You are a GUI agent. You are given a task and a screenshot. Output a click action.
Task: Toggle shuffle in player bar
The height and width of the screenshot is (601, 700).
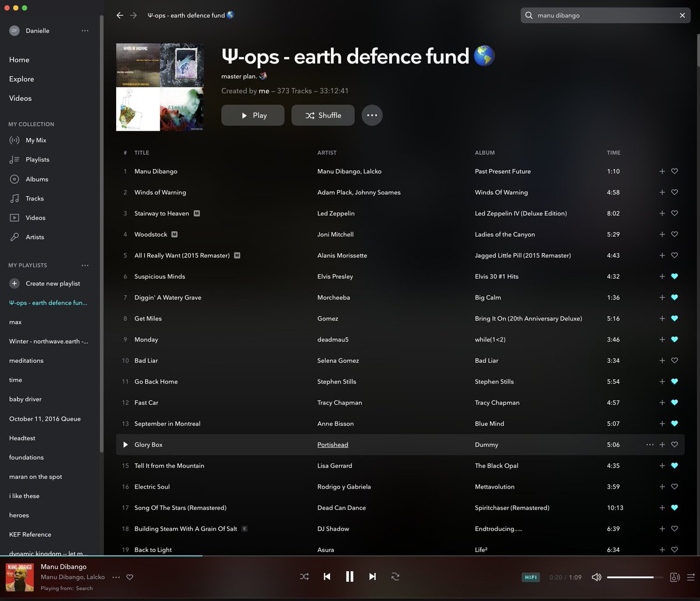click(304, 577)
